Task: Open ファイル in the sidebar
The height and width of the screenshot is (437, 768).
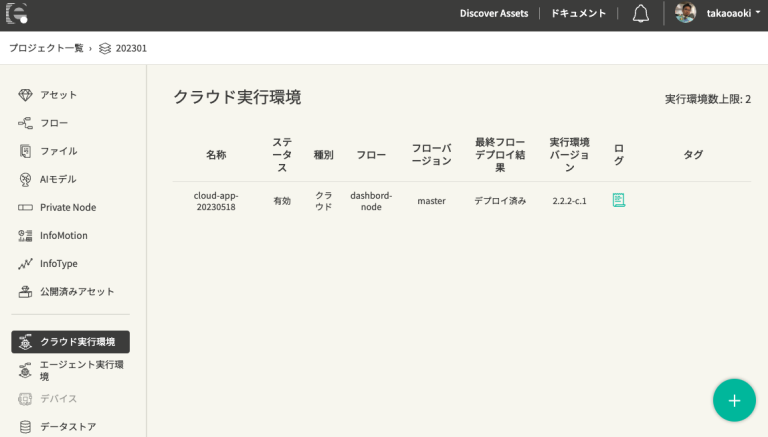Action: pyautogui.click(x=58, y=151)
